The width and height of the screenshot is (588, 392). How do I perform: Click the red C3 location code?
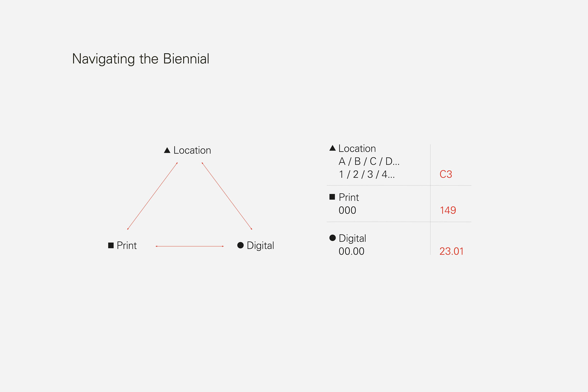tap(446, 174)
